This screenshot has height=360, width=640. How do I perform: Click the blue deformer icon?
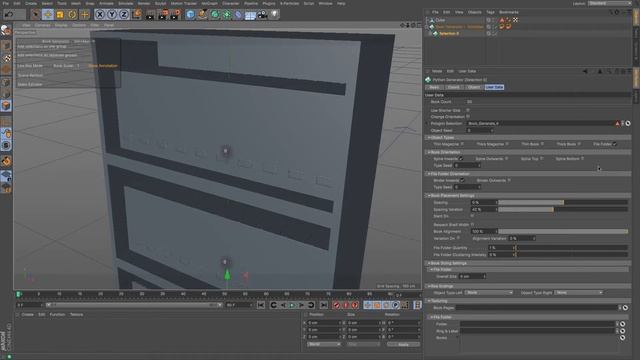(238, 15)
